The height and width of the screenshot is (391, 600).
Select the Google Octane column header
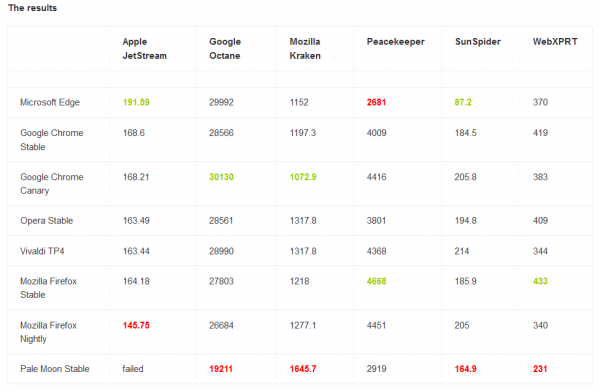click(x=225, y=49)
